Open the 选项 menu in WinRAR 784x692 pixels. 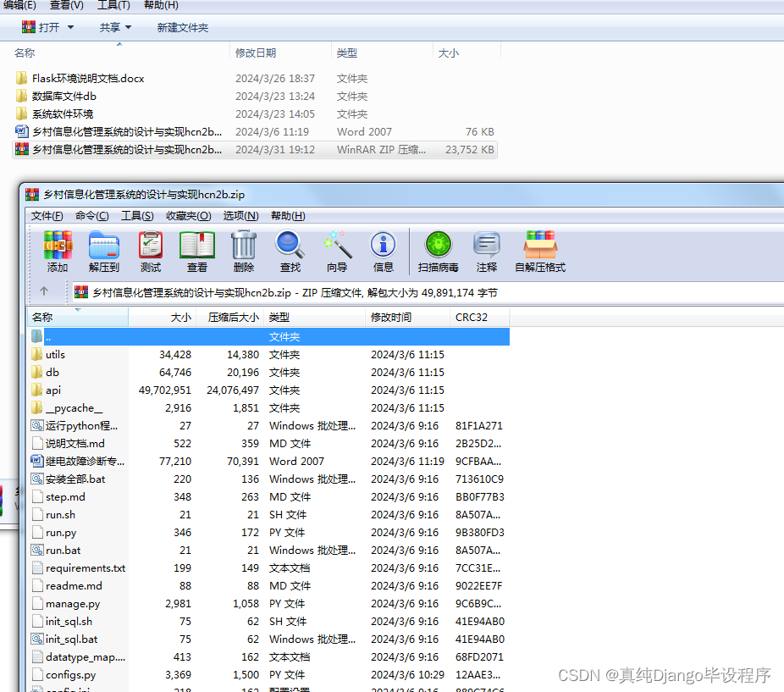tap(240, 215)
